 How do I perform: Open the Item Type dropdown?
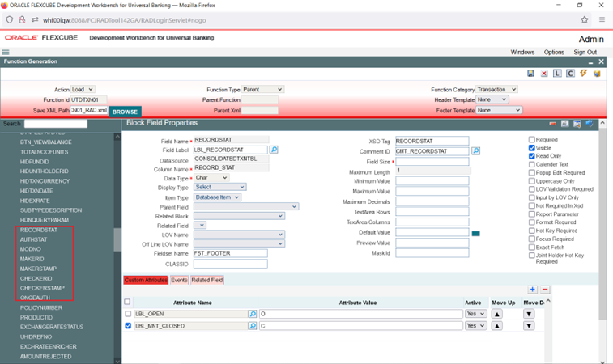pyautogui.click(x=217, y=197)
